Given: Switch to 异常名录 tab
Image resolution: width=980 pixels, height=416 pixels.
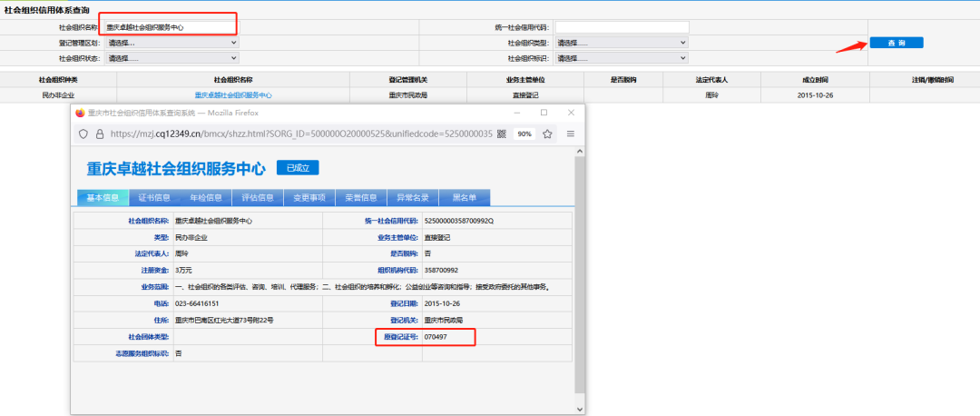Looking at the screenshot, I should 413,197.
